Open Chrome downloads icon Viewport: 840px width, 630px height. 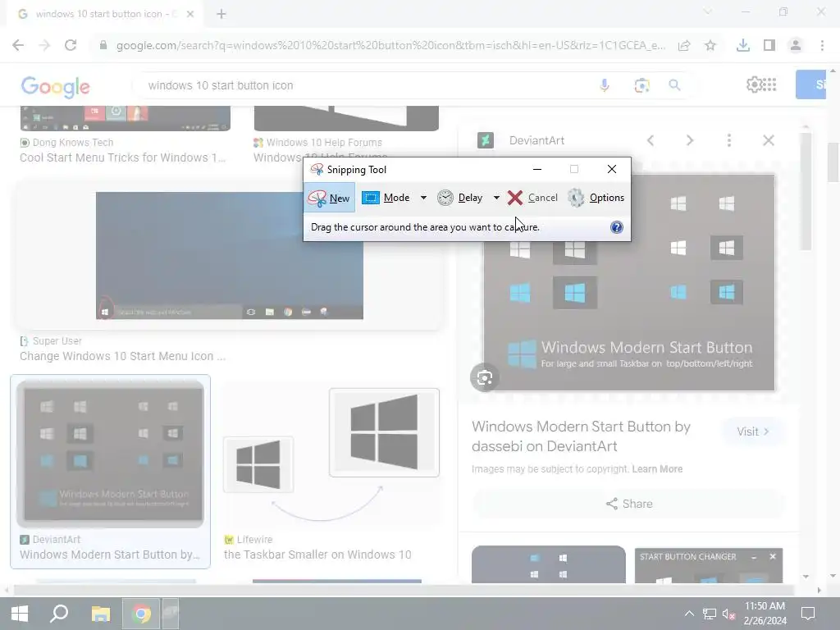coord(743,46)
